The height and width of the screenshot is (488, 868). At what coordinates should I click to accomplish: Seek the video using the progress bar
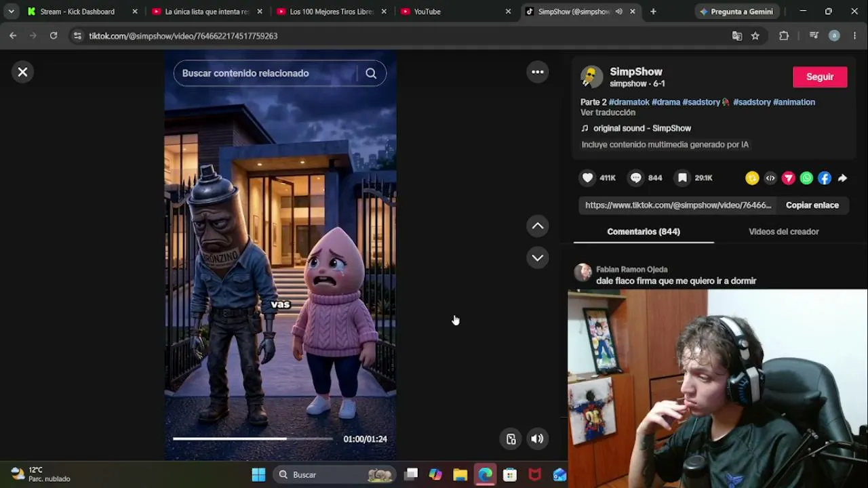pos(253,439)
